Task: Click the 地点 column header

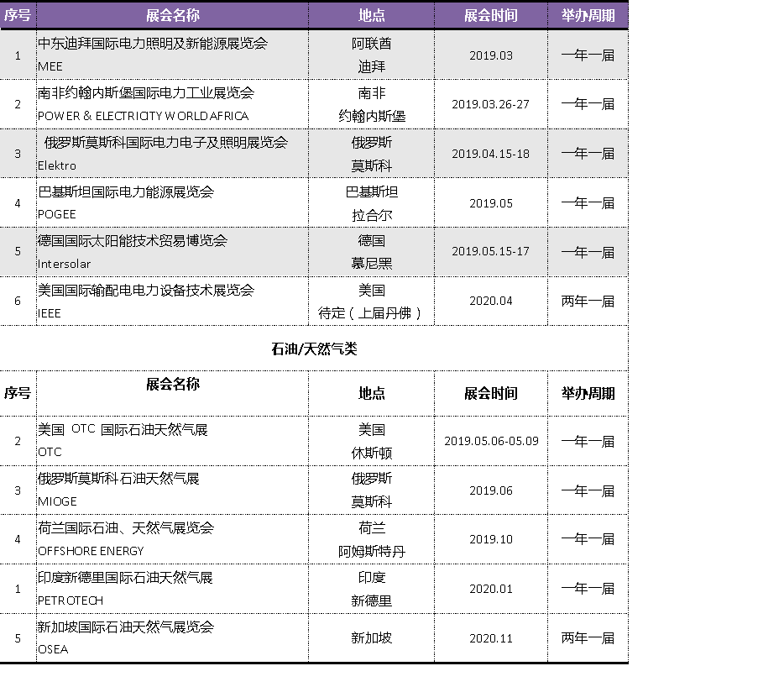Action: [x=371, y=15]
